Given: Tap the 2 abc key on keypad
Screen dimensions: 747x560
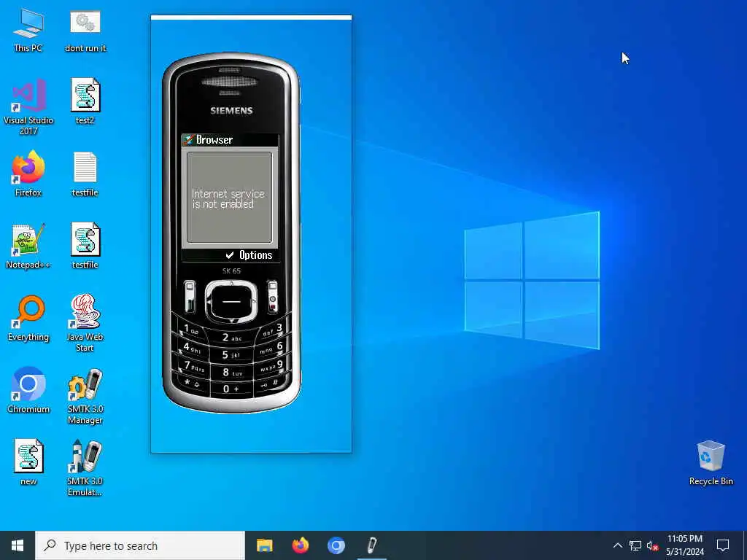Looking at the screenshot, I should pos(232,338).
